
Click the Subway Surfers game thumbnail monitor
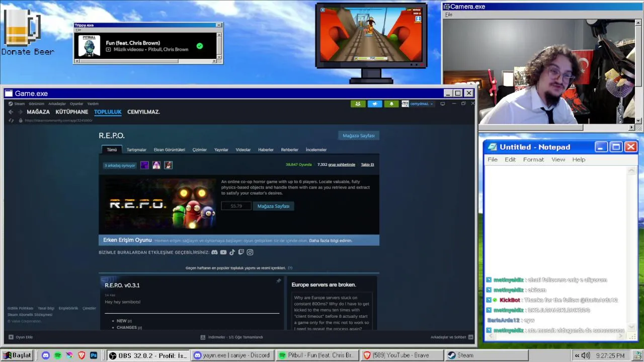[x=371, y=34]
